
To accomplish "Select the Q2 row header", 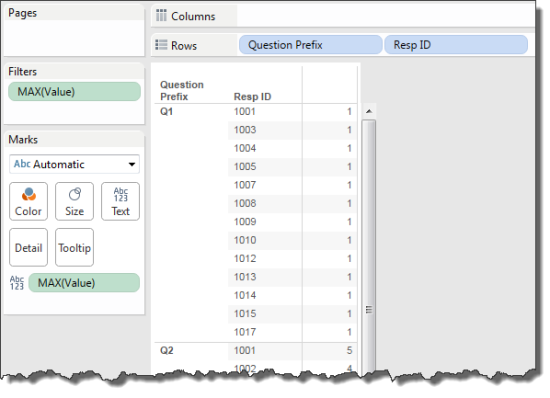I will (167, 350).
